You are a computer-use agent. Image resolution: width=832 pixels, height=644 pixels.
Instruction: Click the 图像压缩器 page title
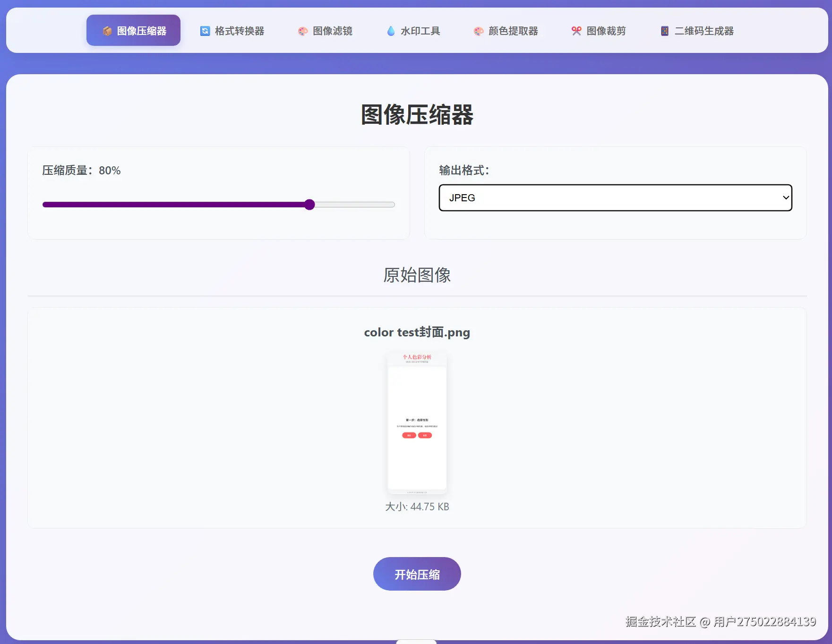click(416, 114)
